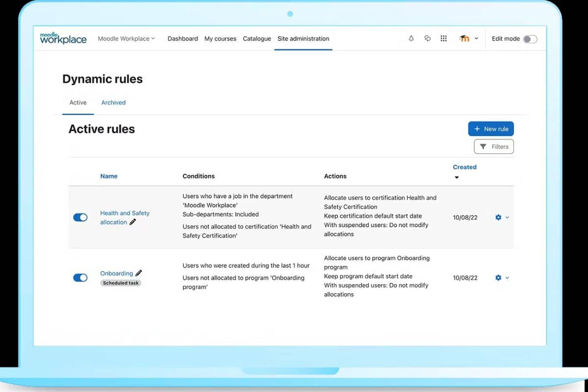Click 10/08/22 date in Onboarding row
Image resolution: width=588 pixels, height=392 pixels.
(465, 277)
